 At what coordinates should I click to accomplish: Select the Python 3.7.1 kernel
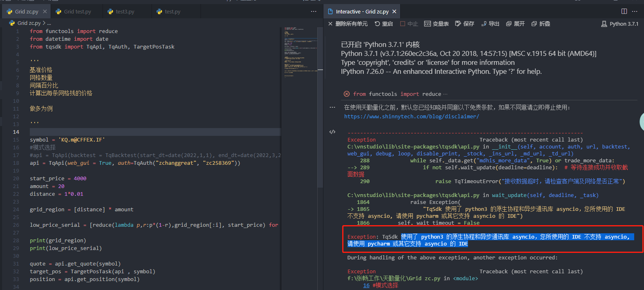[x=620, y=24]
